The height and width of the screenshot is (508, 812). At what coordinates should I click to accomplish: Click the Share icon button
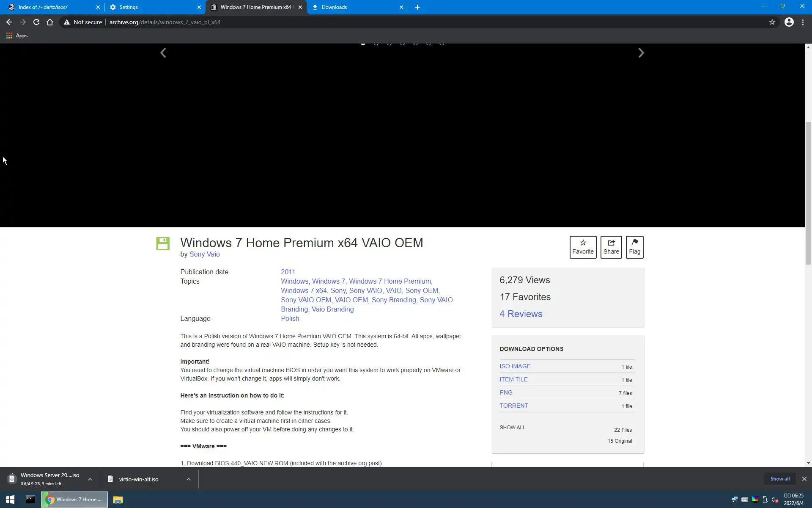coord(611,247)
